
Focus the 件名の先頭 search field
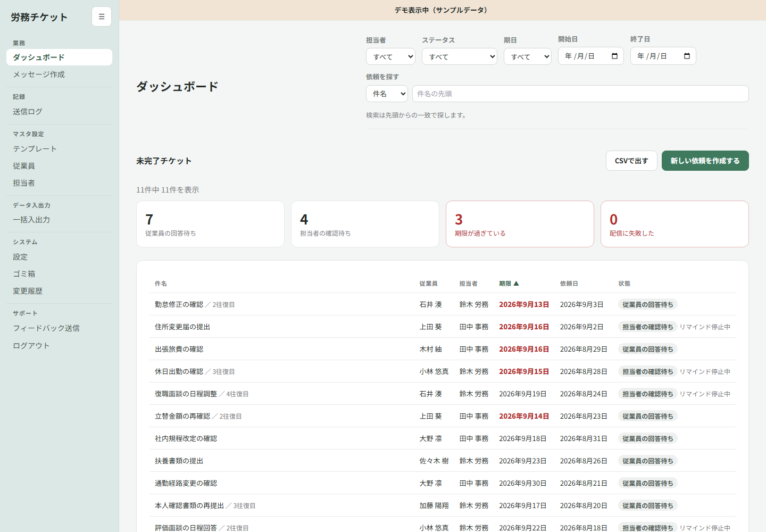click(580, 94)
